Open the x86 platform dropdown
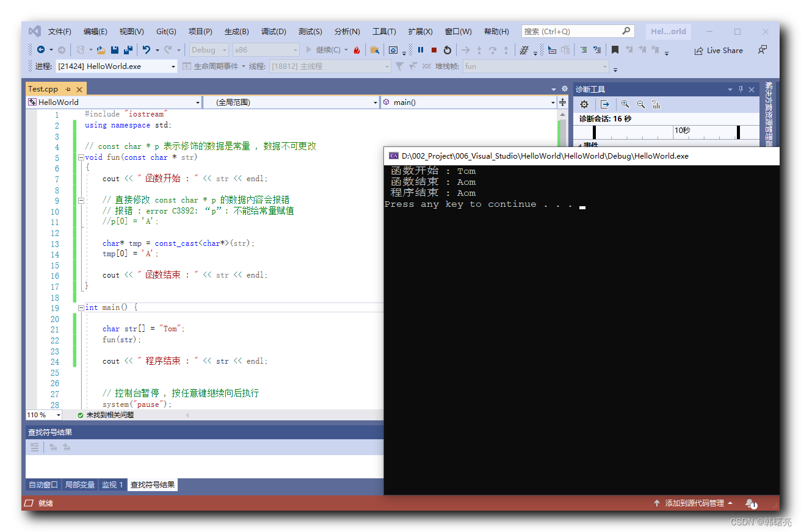This screenshot has width=801, height=532. coord(266,50)
